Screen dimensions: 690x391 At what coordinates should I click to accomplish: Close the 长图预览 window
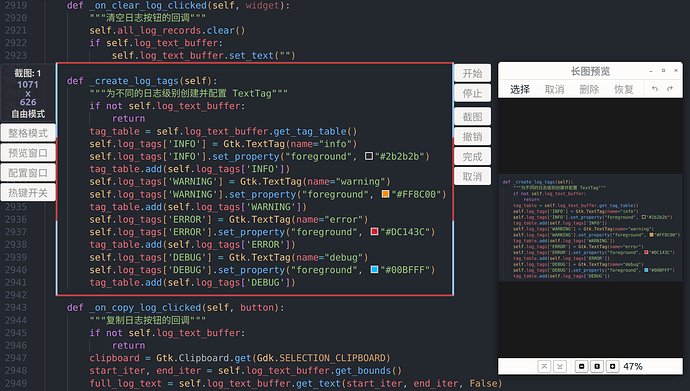(x=676, y=71)
